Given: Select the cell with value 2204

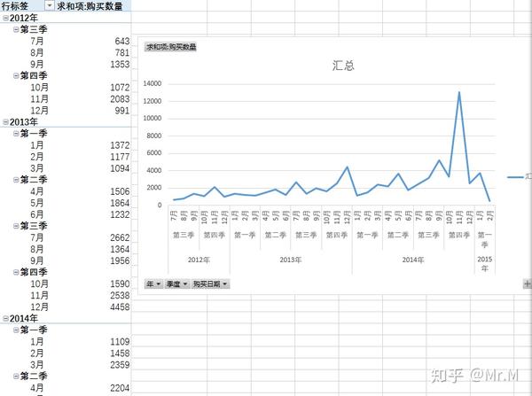Looking at the screenshot, I should tap(120, 387).
